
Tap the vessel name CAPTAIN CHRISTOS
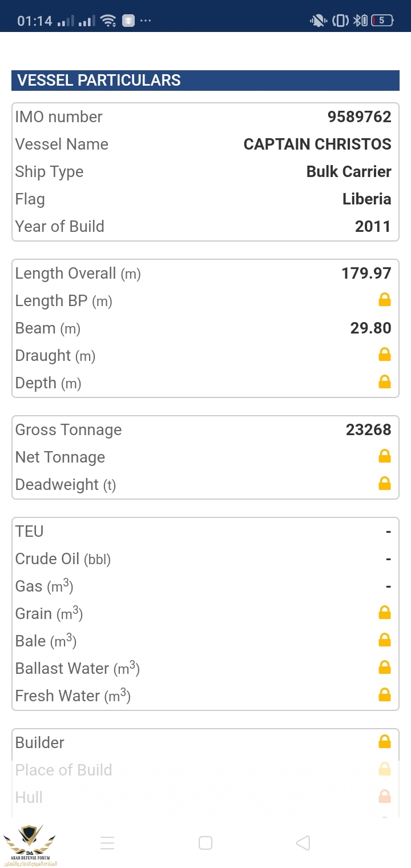tap(317, 144)
